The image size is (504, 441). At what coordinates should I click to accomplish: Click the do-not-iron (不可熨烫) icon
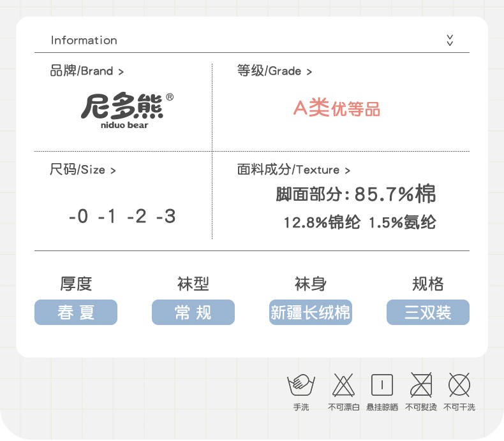421,385
